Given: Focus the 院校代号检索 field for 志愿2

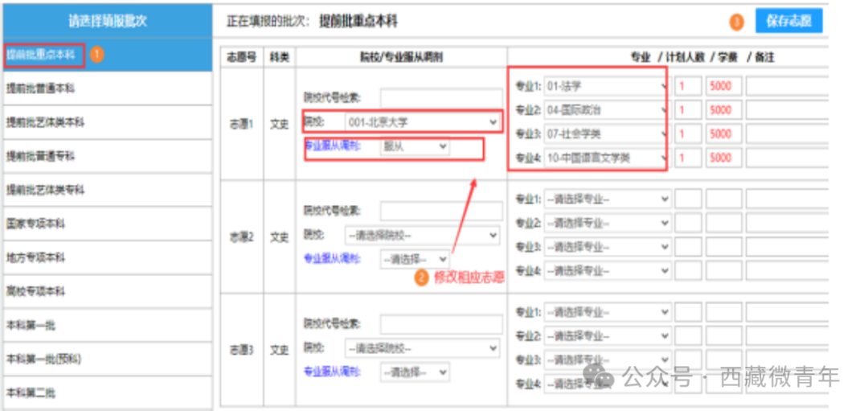Looking at the screenshot, I should (441, 211).
